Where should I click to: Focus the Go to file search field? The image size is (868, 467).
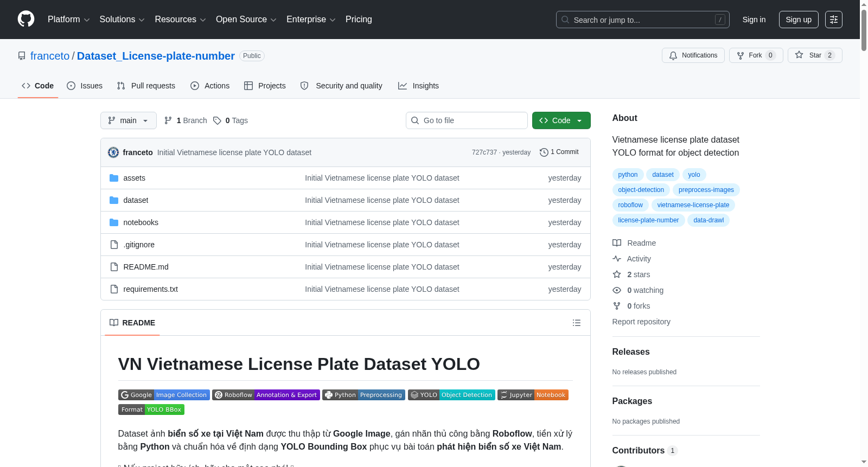pyautogui.click(x=467, y=120)
